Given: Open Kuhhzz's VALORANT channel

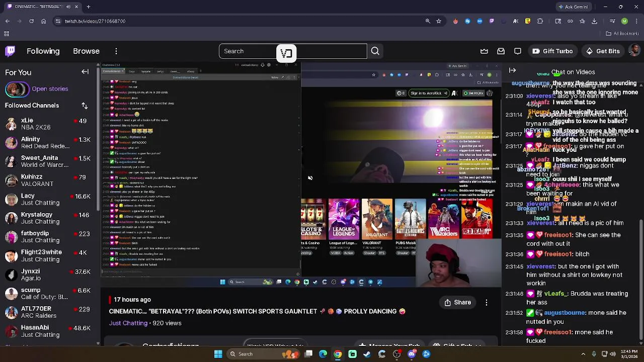Looking at the screenshot, I should pos(49,180).
